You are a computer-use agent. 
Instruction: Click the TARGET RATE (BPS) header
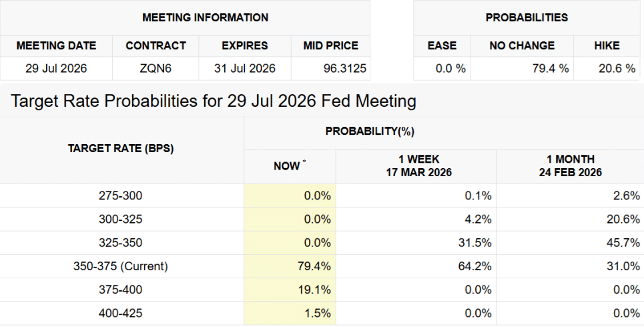pos(121,148)
